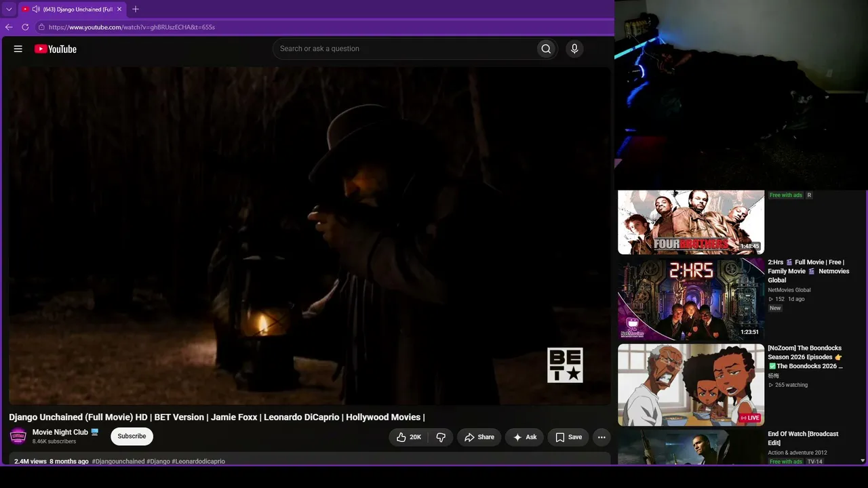
Task: Close the Django Unchained browser tab
Action: [x=119, y=9]
